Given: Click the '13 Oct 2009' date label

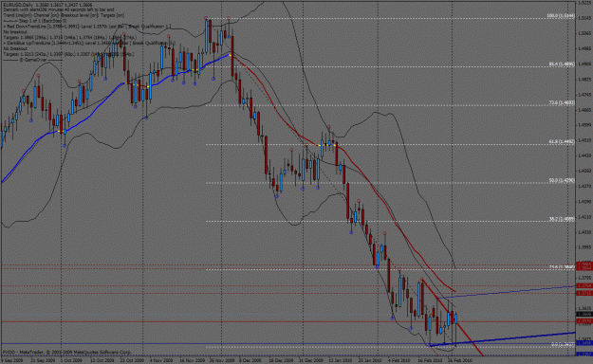Looking at the screenshot, I should click(x=102, y=360).
